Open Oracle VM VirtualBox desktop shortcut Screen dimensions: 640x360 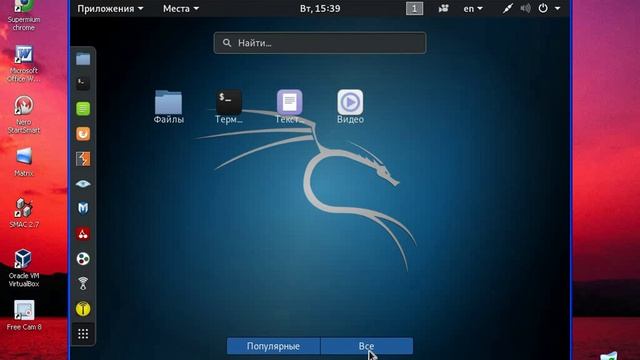(x=24, y=268)
